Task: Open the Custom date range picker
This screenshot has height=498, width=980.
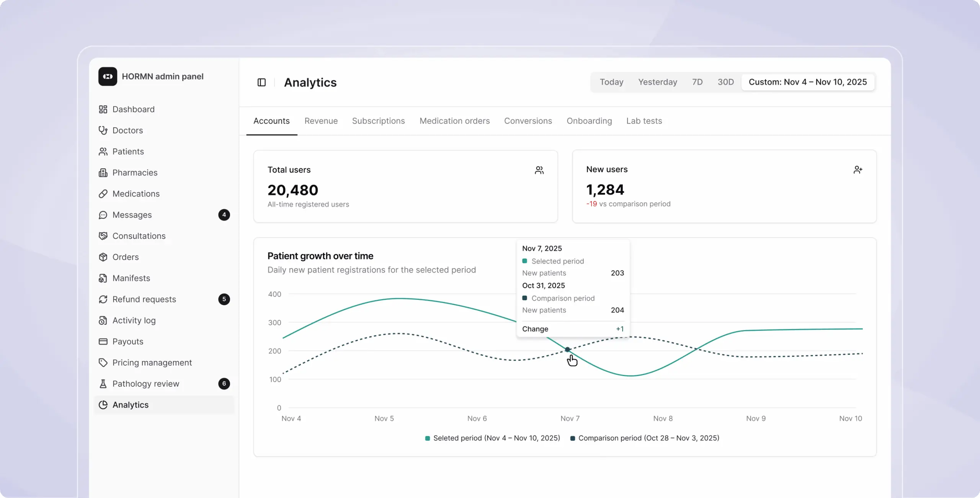Action: point(807,82)
